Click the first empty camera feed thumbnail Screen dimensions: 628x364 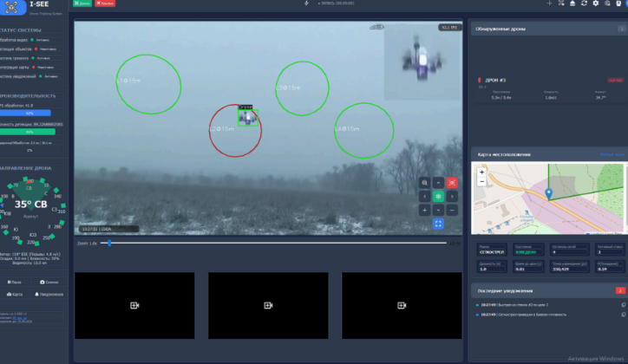pyautogui.click(x=134, y=306)
